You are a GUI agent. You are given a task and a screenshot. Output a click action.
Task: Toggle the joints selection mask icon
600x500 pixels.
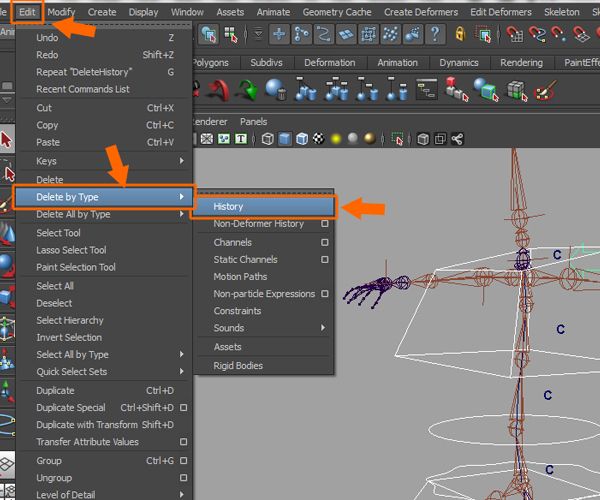click(302, 35)
